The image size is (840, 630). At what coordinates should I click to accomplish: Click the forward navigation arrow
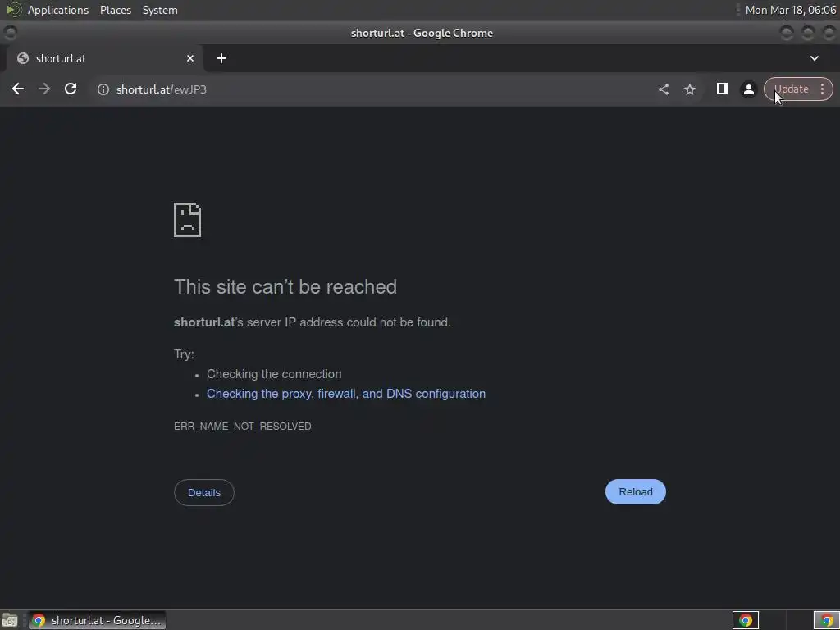point(44,89)
